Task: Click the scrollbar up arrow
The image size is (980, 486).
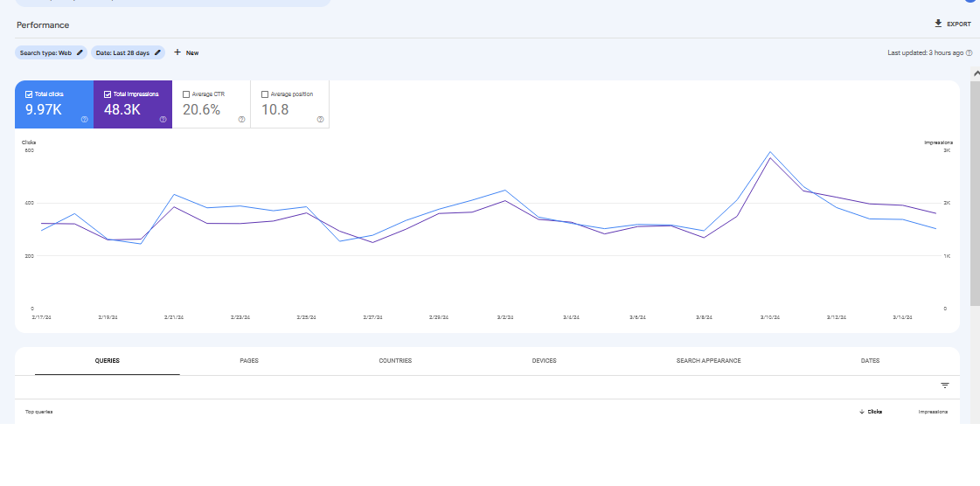Action: pos(975,73)
